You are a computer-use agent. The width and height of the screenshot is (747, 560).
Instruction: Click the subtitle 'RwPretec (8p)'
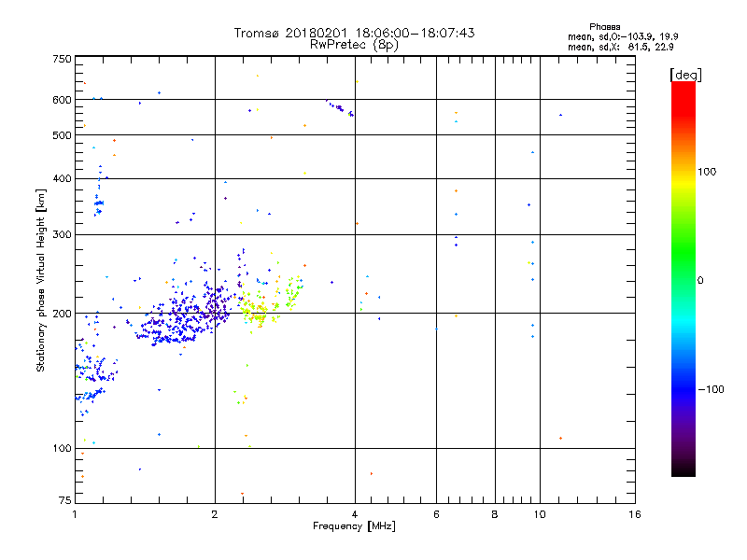click(354, 45)
